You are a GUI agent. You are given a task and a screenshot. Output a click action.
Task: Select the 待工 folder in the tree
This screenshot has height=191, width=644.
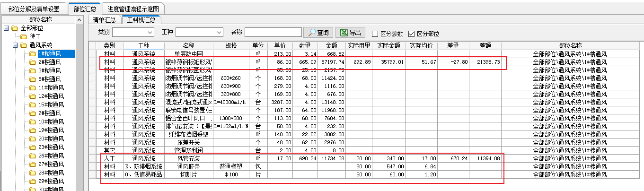click(35, 37)
